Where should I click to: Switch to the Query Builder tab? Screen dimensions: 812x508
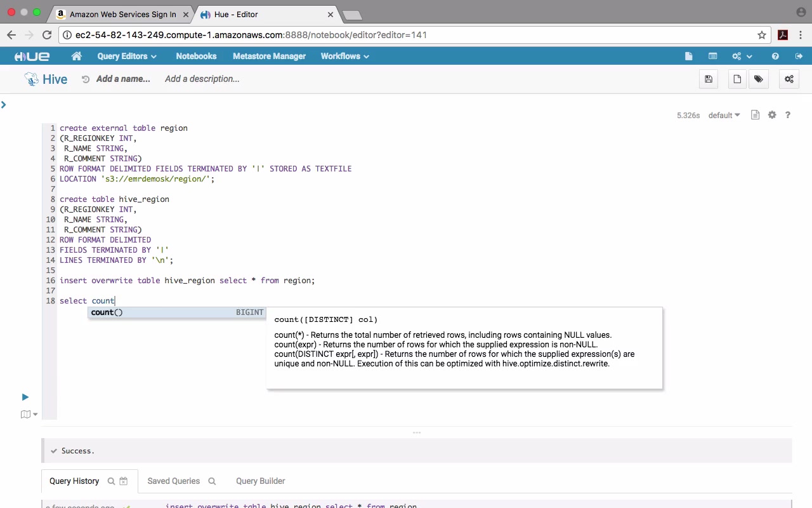pos(260,481)
